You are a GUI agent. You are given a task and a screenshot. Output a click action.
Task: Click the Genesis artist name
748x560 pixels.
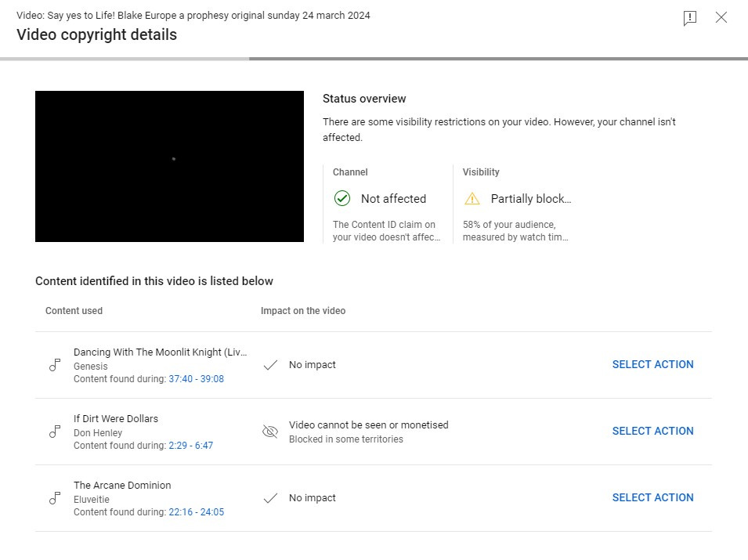91,367
